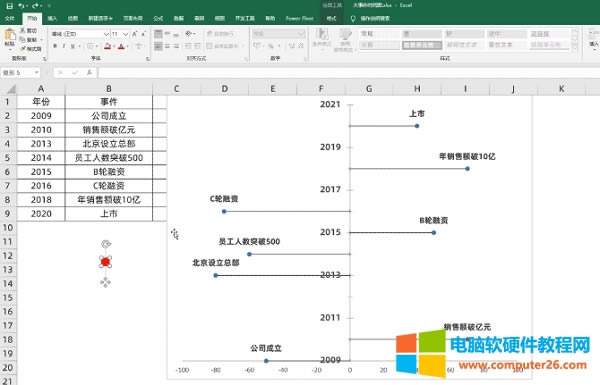
Task: Redo the last undone action
Action: (x=36, y=6)
